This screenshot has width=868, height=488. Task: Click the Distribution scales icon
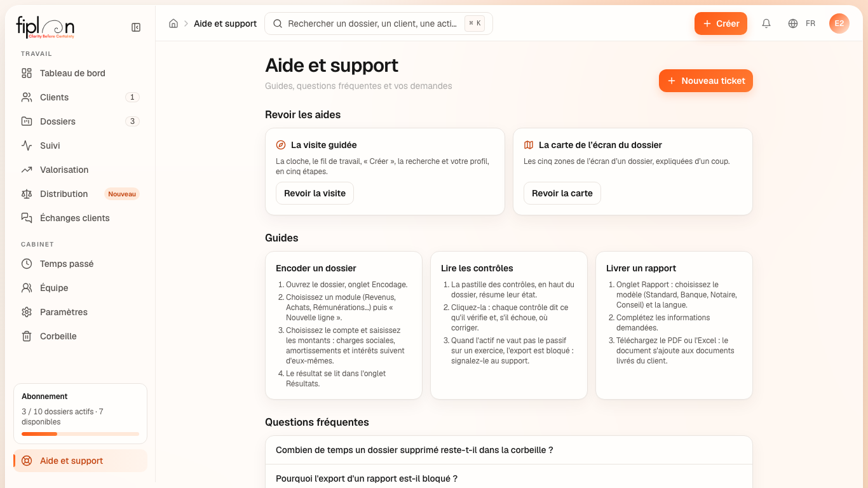tap(27, 194)
